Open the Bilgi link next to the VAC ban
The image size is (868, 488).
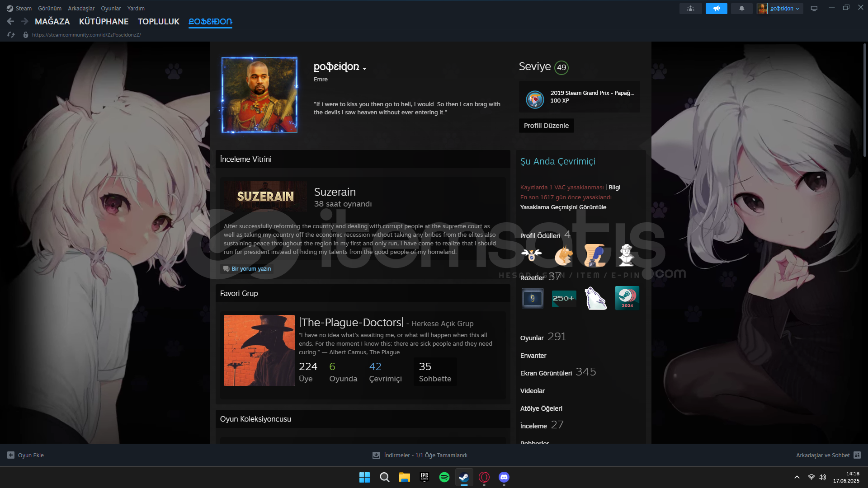[x=614, y=187]
